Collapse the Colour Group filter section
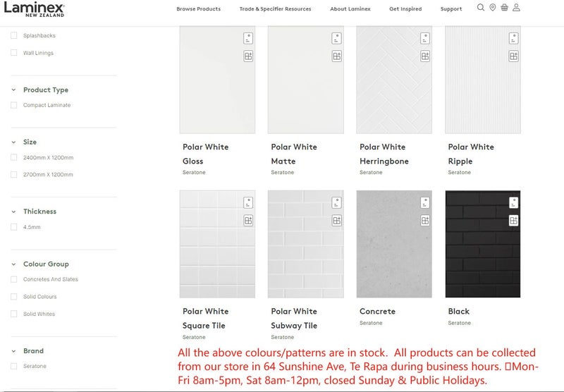This screenshot has height=392, width=564. [13, 264]
